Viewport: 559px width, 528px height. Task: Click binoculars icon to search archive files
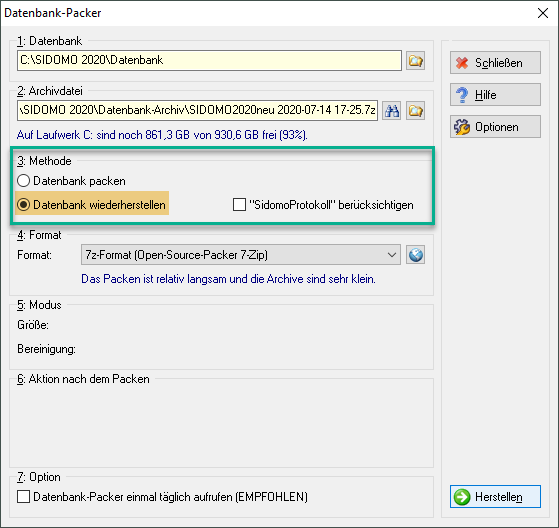tap(391, 111)
